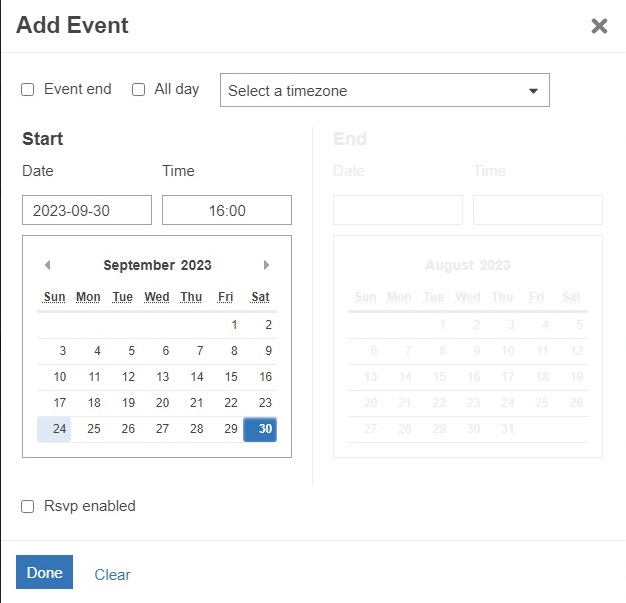Enable the Event end checkbox
Viewport: 626px width, 603px height.
coord(28,90)
